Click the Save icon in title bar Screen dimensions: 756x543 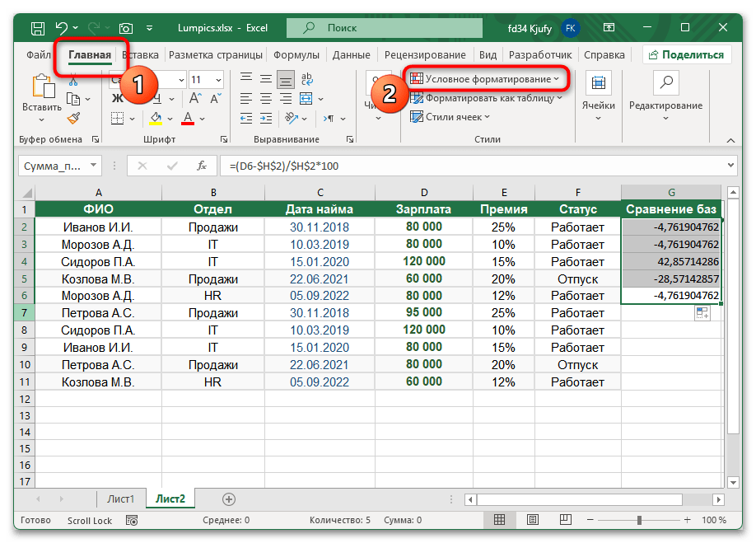(x=37, y=28)
